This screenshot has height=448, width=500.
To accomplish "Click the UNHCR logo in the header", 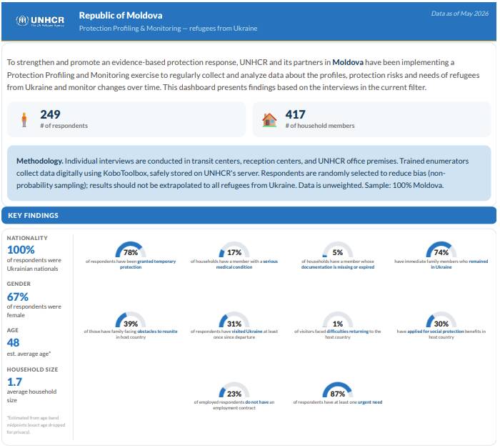I will pyautogui.click(x=40, y=21).
